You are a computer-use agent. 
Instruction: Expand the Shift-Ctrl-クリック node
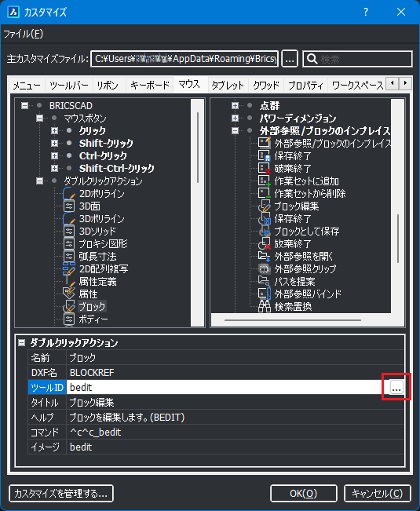pyautogui.click(x=54, y=168)
